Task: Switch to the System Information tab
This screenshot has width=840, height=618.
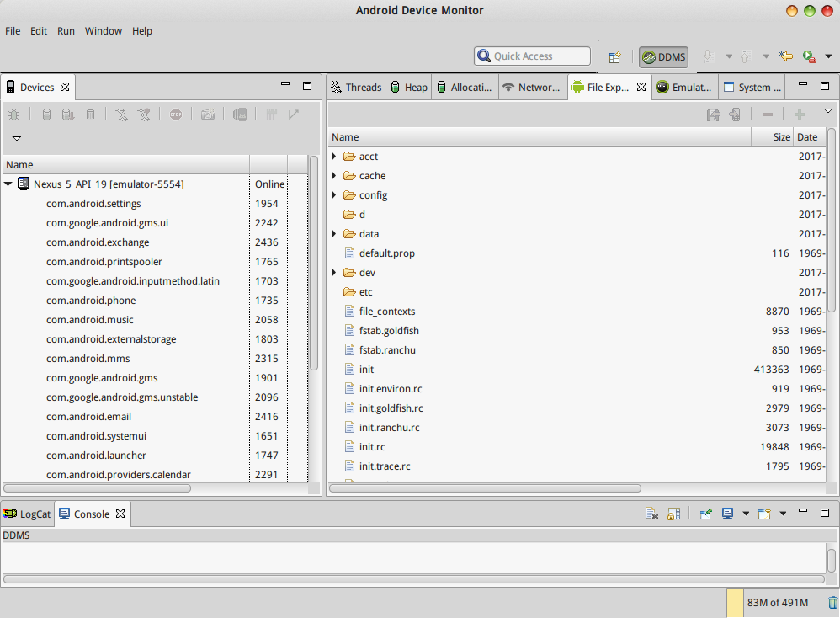Action: click(752, 88)
